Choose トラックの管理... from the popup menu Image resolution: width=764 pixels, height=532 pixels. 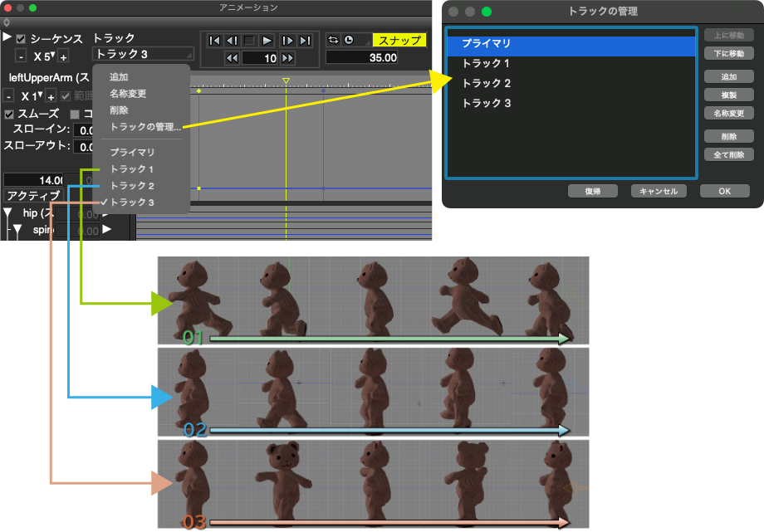(145, 127)
